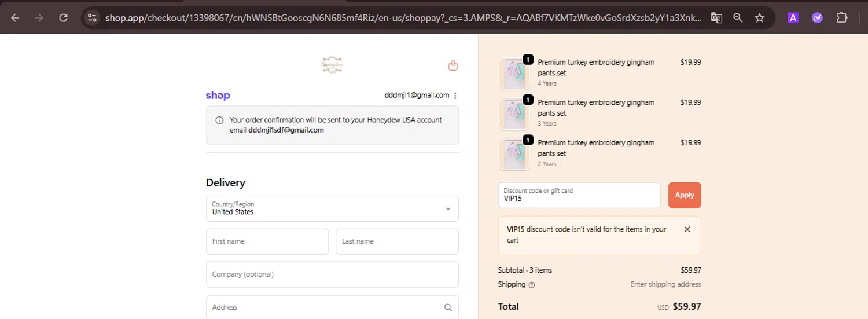Click the translate page icon
The height and width of the screenshot is (319, 868).
point(716,18)
